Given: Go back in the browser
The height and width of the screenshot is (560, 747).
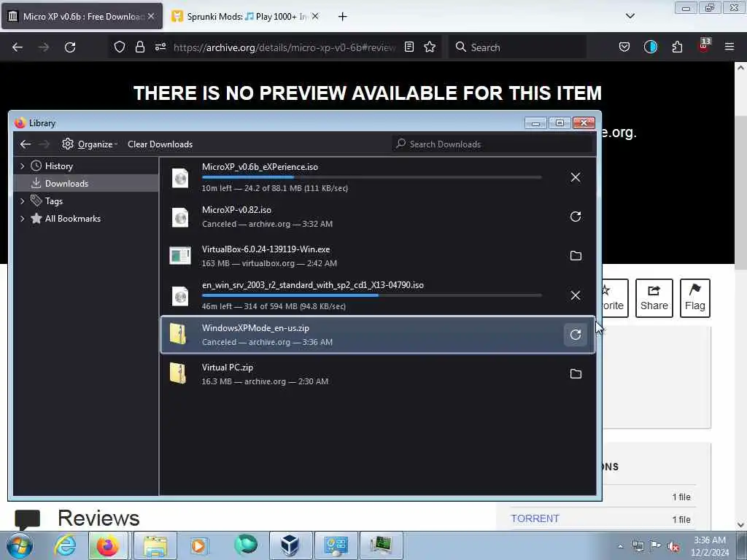Looking at the screenshot, I should tap(18, 47).
